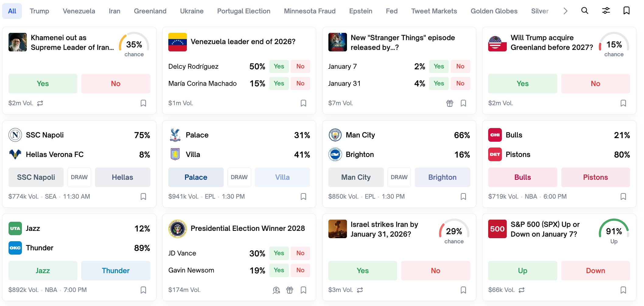Open the search icon in top bar
644x306 pixels.
coord(585,11)
